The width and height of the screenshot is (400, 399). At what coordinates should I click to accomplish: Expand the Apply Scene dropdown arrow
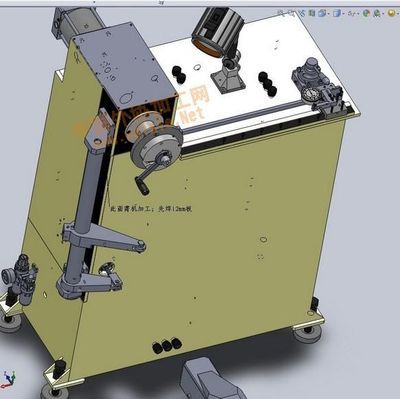click(383, 14)
